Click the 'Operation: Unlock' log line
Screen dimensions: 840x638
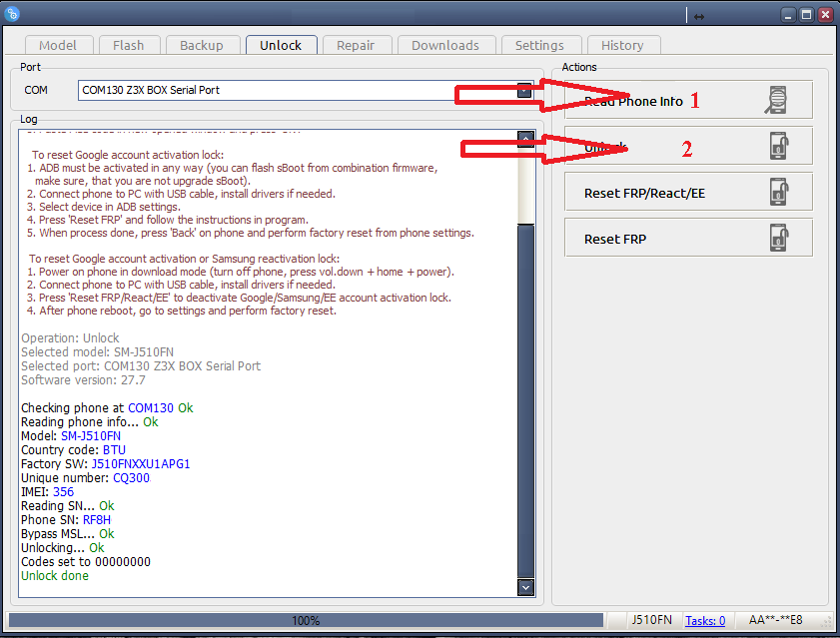pyautogui.click(x=70, y=338)
